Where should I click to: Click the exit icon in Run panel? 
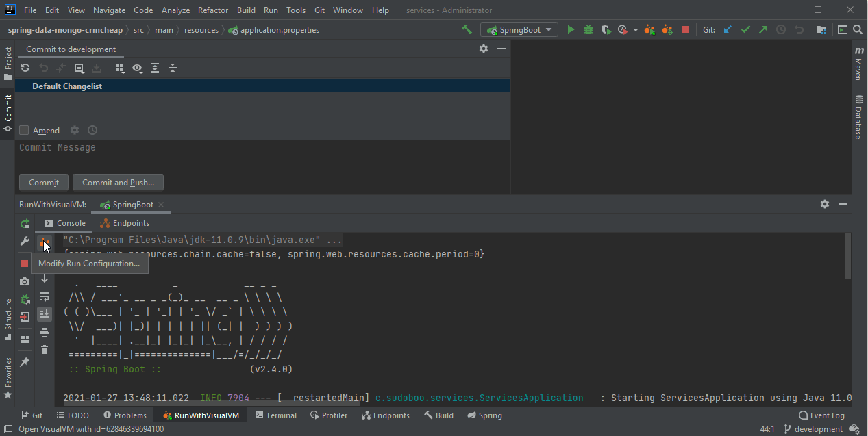pos(25,317)
